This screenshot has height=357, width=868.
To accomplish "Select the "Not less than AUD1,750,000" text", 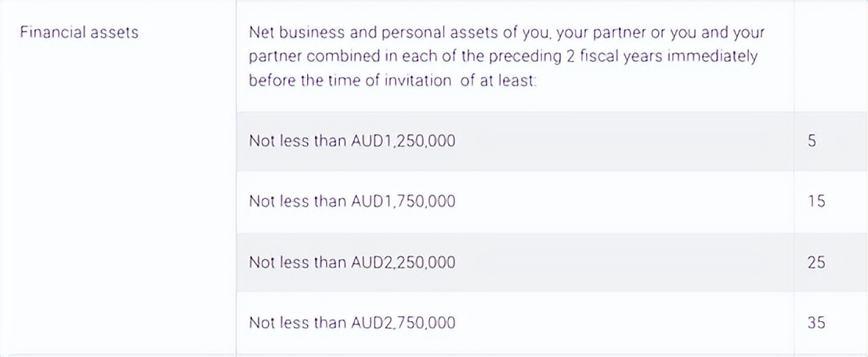I will click(352, 201).
